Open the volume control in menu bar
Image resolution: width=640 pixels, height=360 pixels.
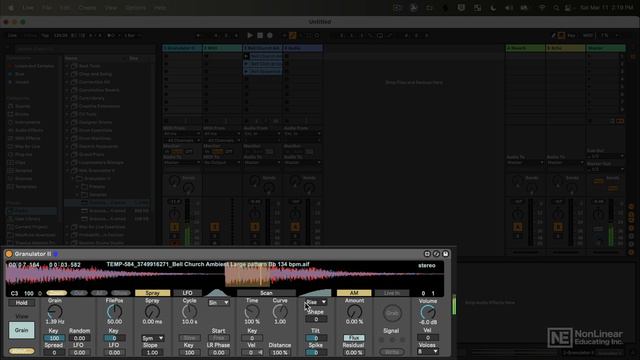click(509, 8)
